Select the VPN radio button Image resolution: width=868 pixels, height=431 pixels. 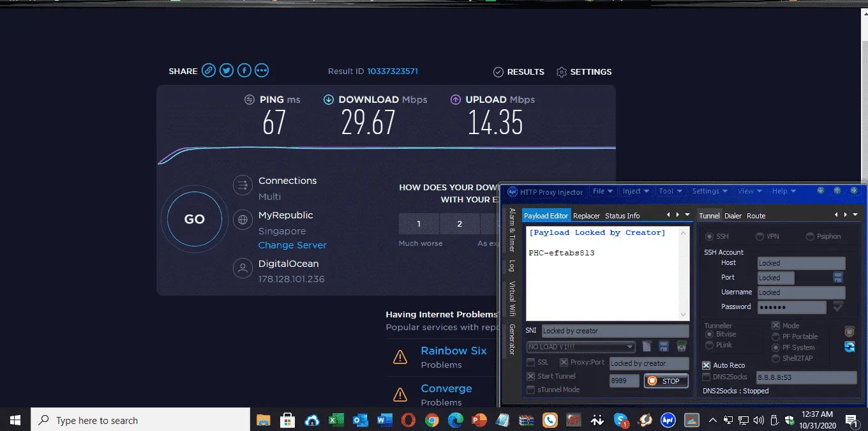click(x=759, y=236)
